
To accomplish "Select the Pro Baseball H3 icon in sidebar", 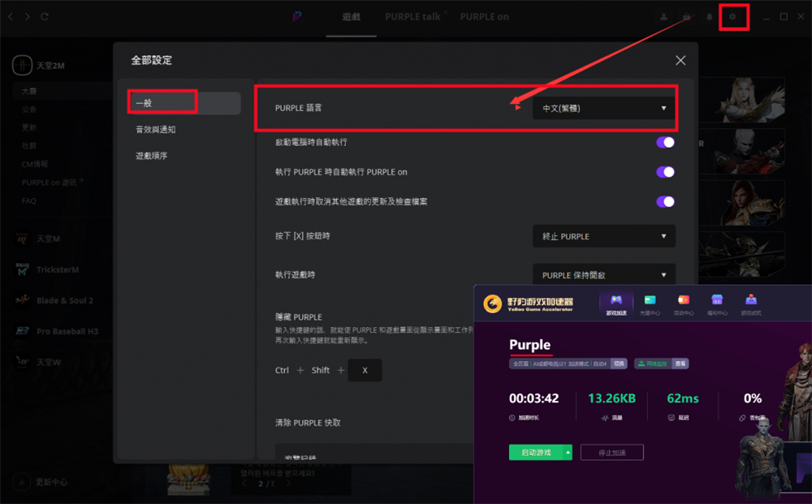I will pos(22,331).
